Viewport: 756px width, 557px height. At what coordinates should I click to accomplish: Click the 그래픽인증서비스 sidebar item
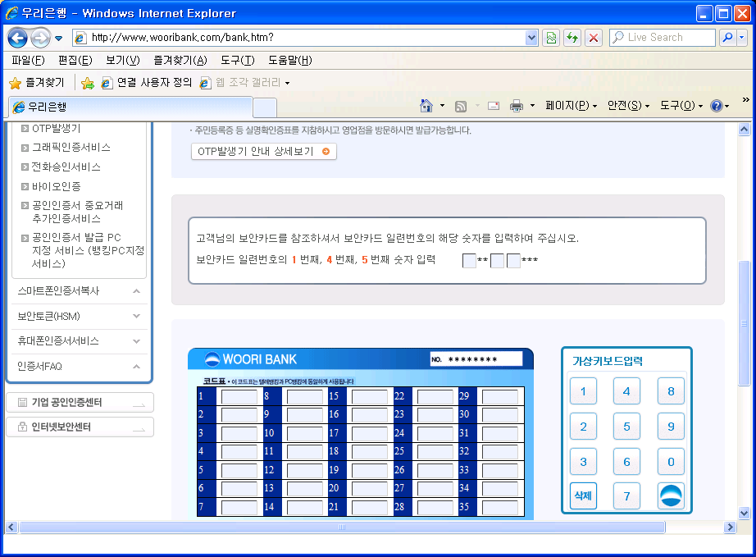[x=71, y=148]
